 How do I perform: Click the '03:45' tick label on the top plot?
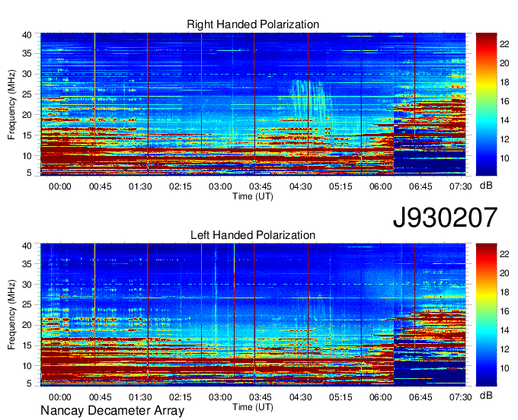(261, 186)
